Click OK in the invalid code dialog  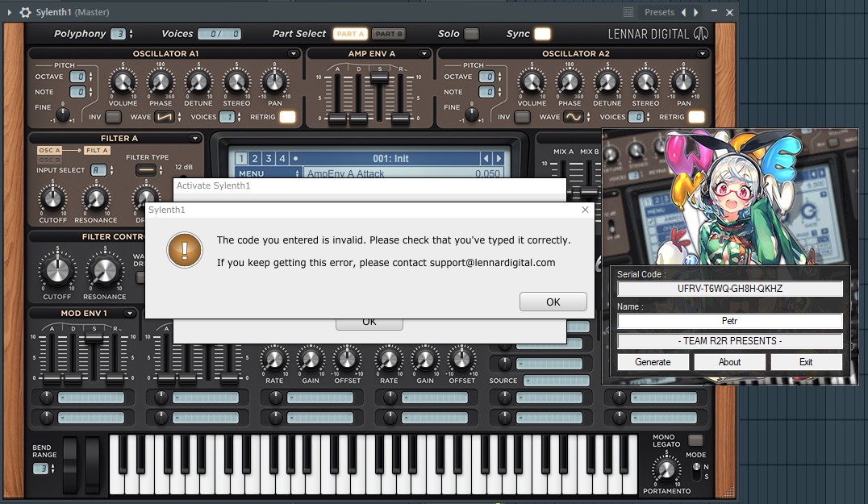click(x=553, y=302)
